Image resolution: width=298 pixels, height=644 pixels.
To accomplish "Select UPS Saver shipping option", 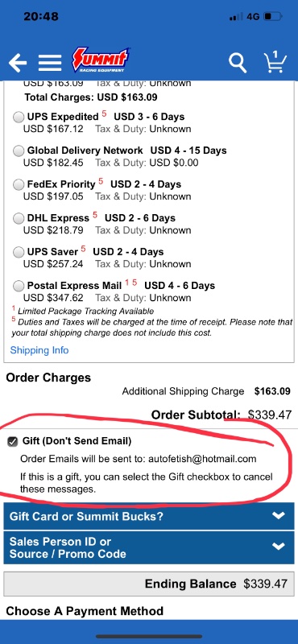I will coord(19,252).
